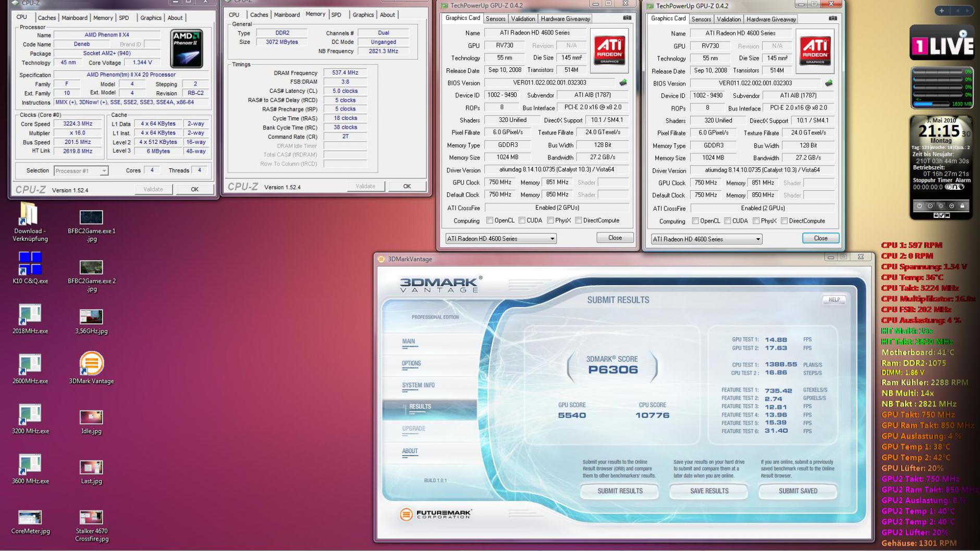Select the BFBC2Game.exe 2.jpg desktop file
The width and height of the screenshot is (980, 551).
[91, 275]
